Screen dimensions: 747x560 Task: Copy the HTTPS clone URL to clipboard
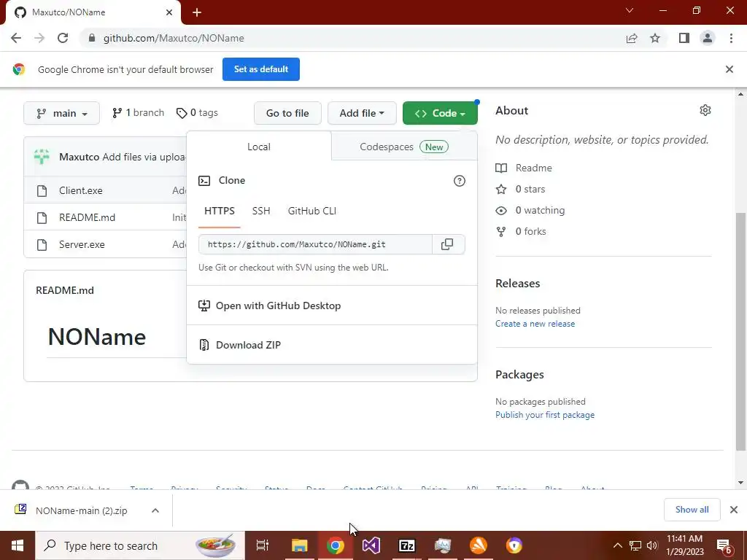point(447,244)
